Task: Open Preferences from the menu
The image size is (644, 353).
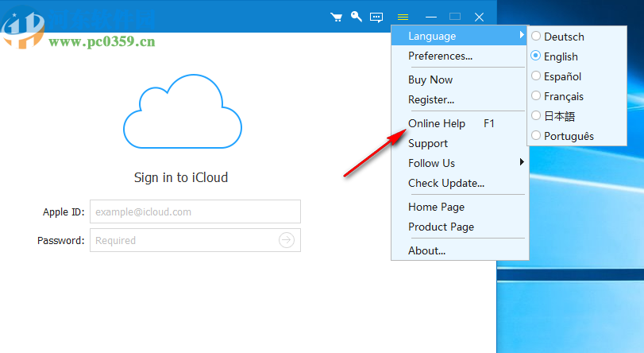Action: (440, 56)
